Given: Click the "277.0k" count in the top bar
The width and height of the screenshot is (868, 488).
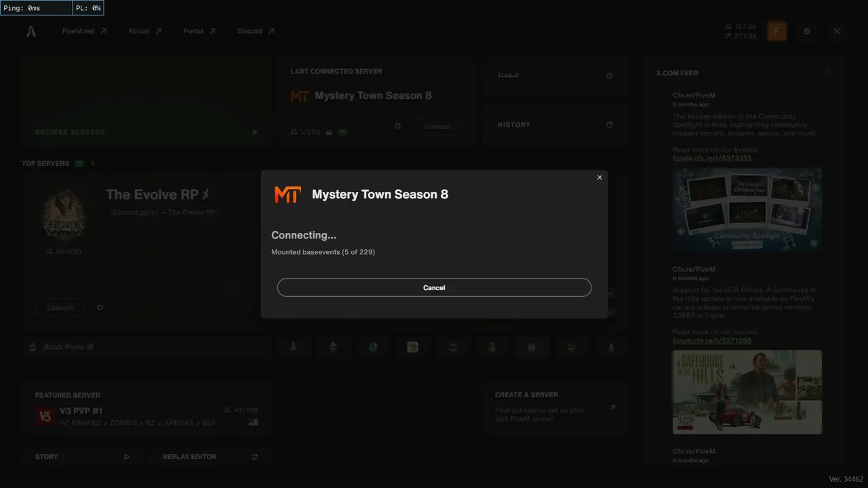Looking at the screenshot, I should tap(741, 36).
